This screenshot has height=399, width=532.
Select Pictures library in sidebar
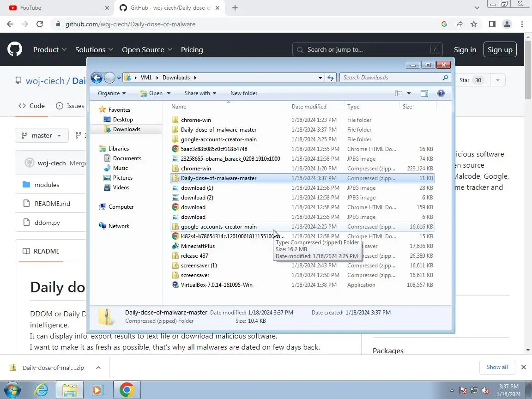(122, 178)
